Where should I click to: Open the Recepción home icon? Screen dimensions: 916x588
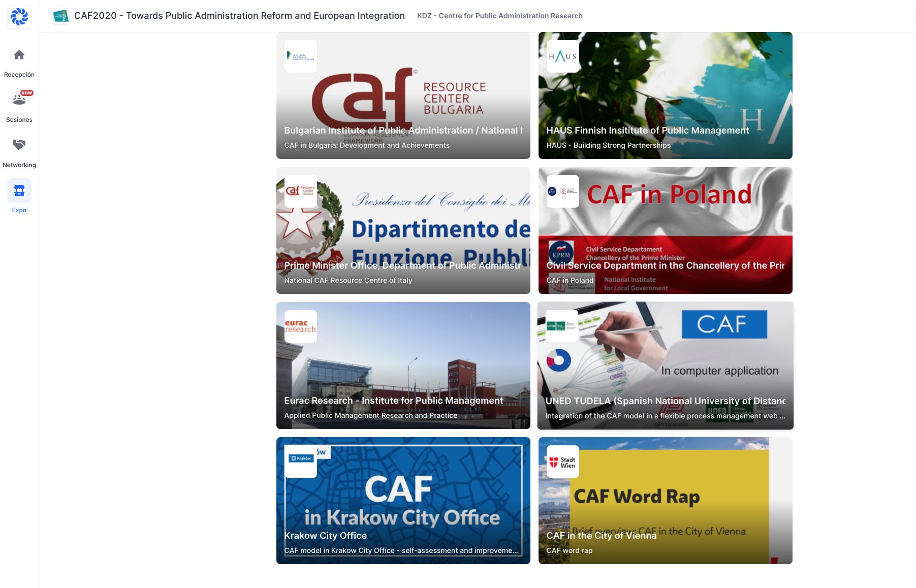(x=19, y=55)
